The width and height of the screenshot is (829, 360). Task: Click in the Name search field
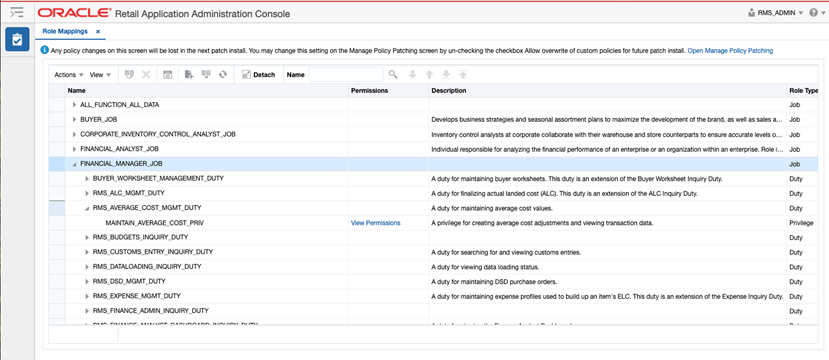coord(346,75)
